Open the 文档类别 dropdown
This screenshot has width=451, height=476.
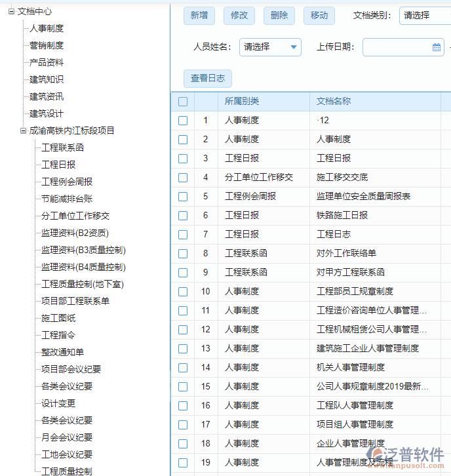pyautogui.click(x=423, y=15)
